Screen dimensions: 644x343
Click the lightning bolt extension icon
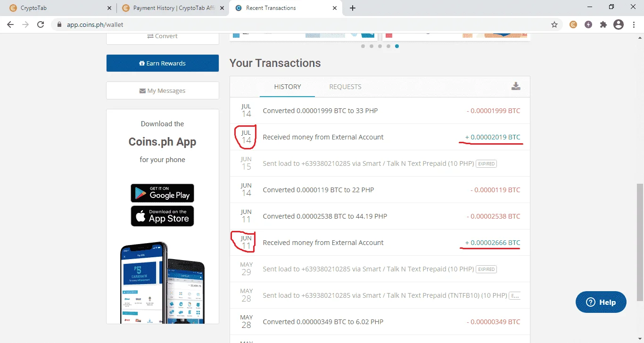[588, 24]
